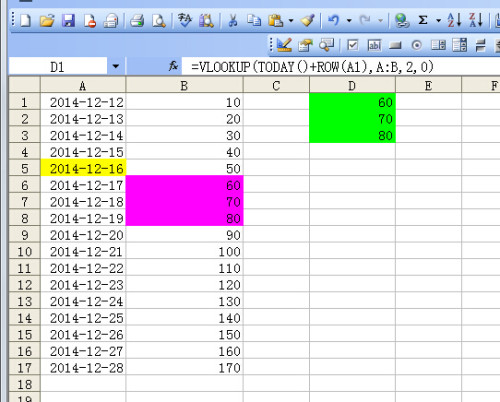Select the Checkbox control in Forms toolbar
The width and height of the screenshot is (500, 402).
[x=352, y=45]
